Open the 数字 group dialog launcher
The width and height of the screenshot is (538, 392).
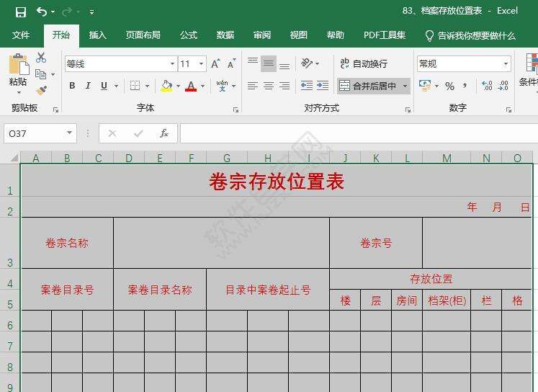[509, 110]
